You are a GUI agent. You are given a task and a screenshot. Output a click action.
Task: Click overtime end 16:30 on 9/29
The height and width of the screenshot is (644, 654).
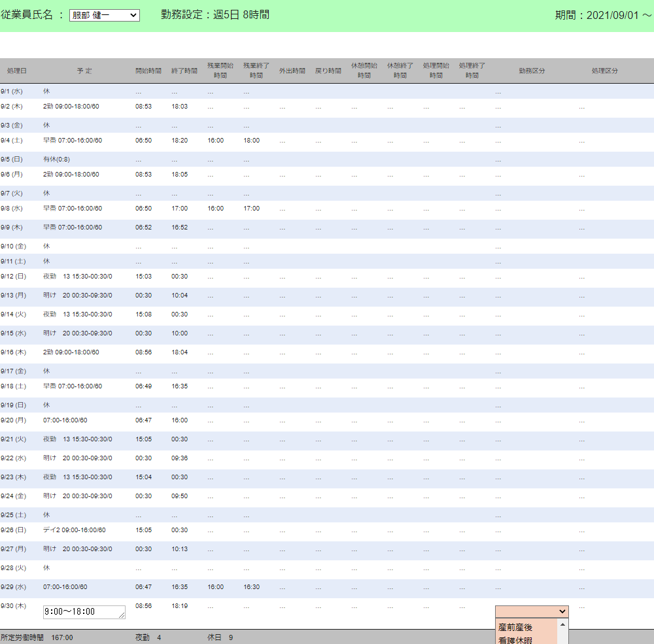click(x=251, y=587)
